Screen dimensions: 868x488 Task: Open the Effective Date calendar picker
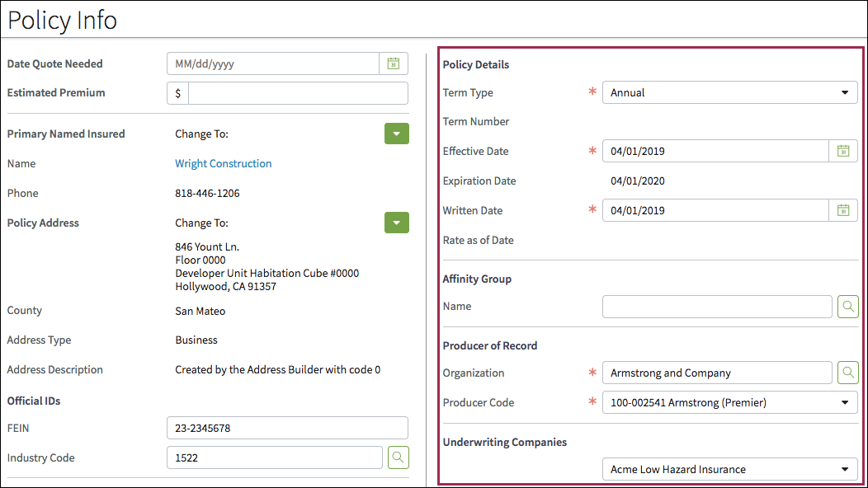[843, 151]
